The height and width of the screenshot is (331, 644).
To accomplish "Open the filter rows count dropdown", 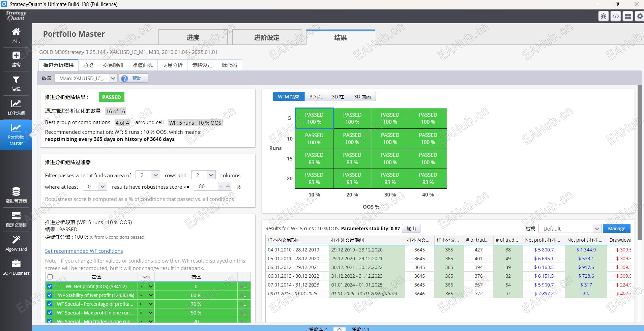I will click(x=148, y=175).
